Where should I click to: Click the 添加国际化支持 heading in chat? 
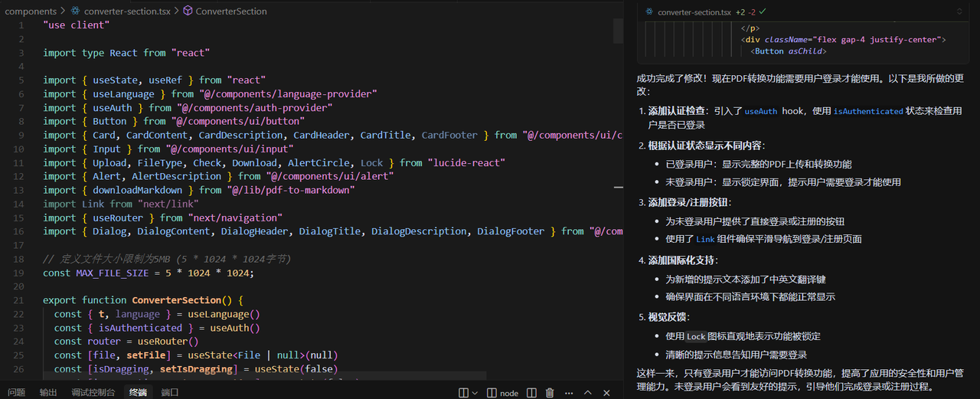click(x=682, y=260)
